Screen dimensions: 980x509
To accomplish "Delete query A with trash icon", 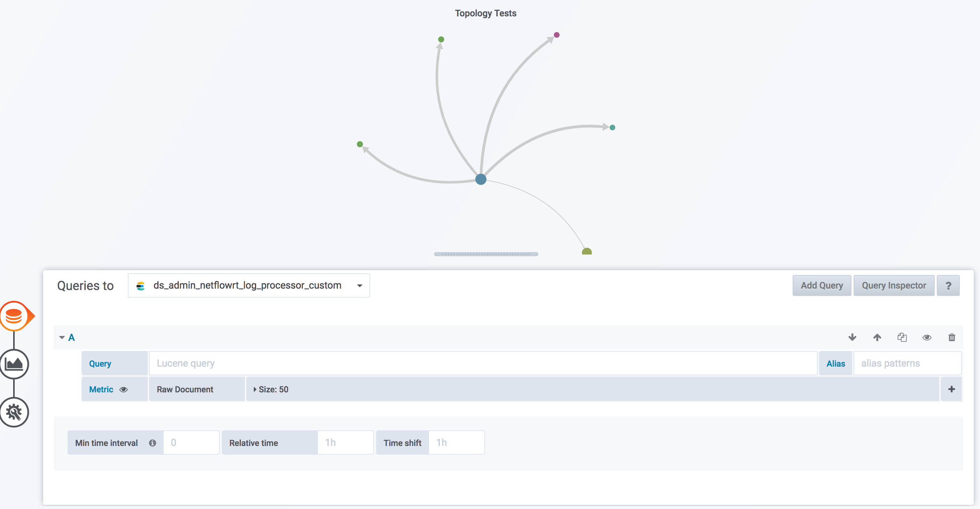I will [x=951, y=337].
